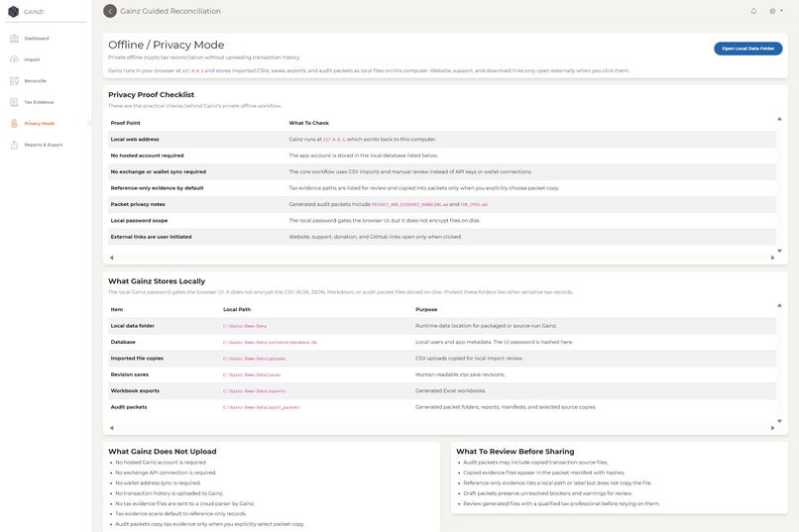Click the saves folder path
The width and height of the screenshot is (799, 532).
click(x=252, y=374)
